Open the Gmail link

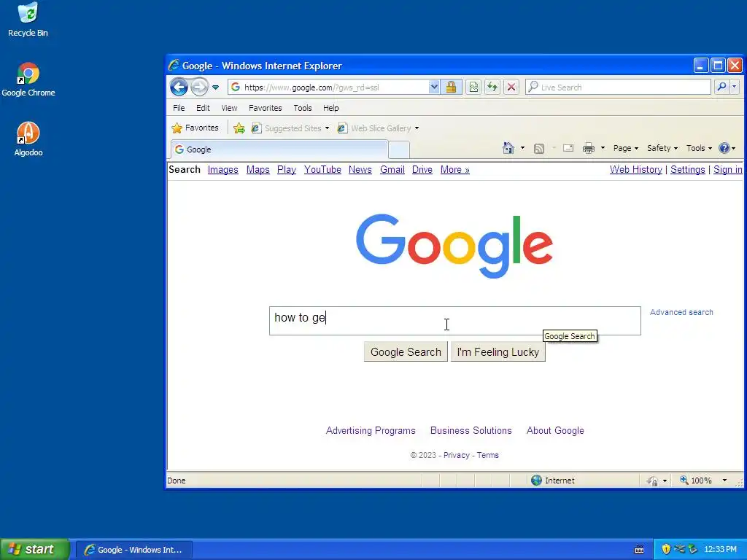[392, 169]
